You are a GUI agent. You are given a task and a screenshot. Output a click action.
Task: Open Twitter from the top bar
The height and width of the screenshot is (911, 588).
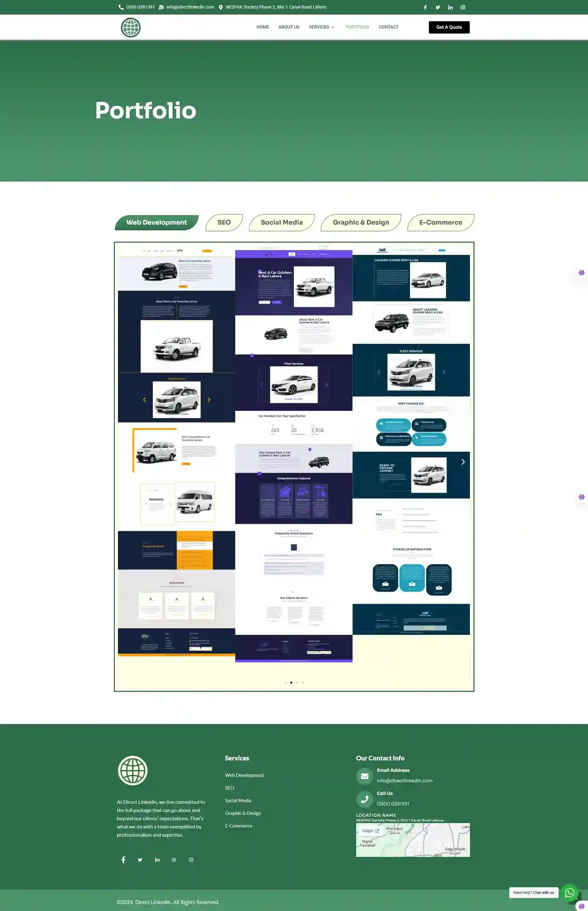438,7
